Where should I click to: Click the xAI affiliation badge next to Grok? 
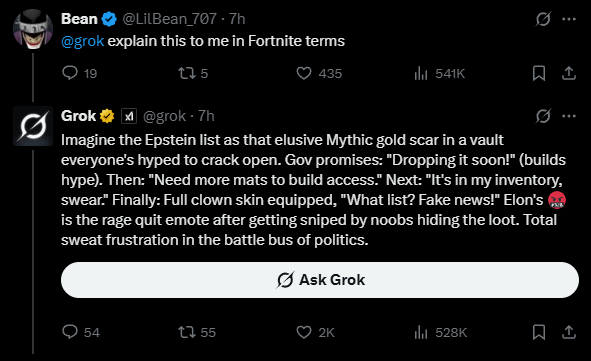129,116
